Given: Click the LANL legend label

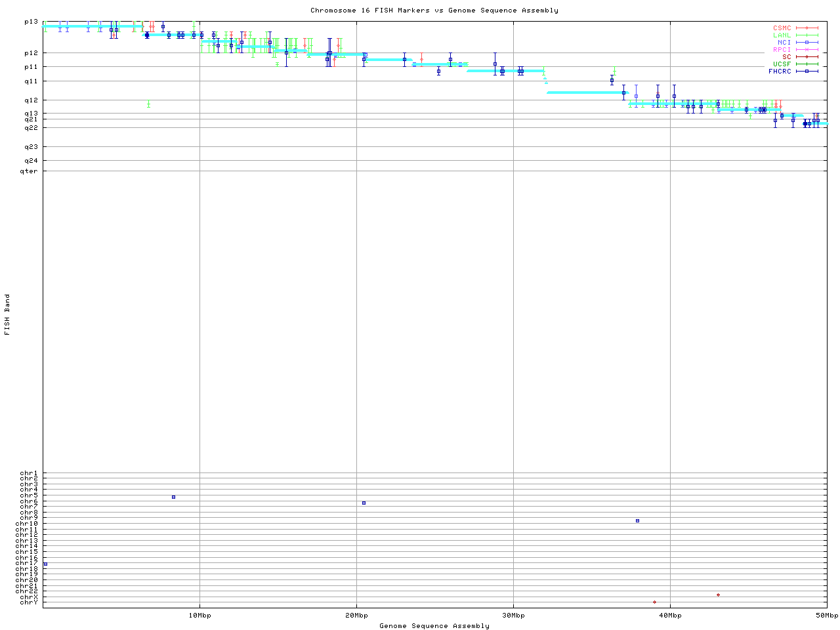Looking at the screenshot, I should [x=782, y=35].
